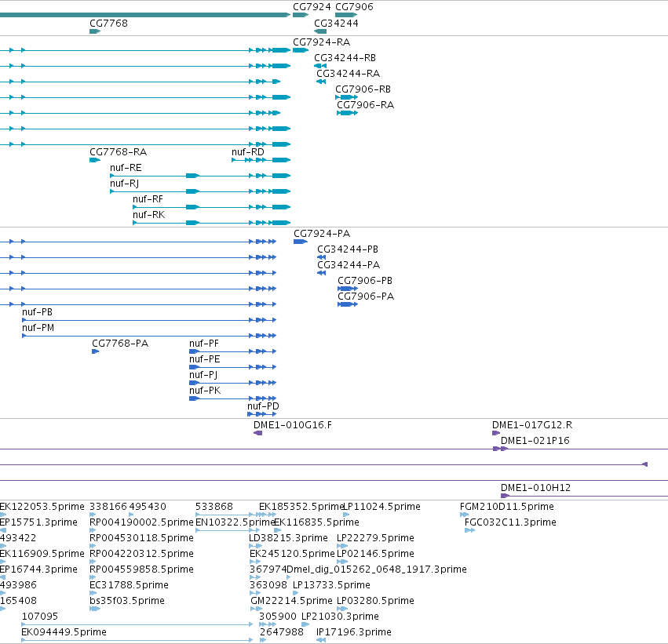The width and height of the screenshot is (668, 644).
Task: Select the EK116909.5prime label
Action: (x=42, y=554)
